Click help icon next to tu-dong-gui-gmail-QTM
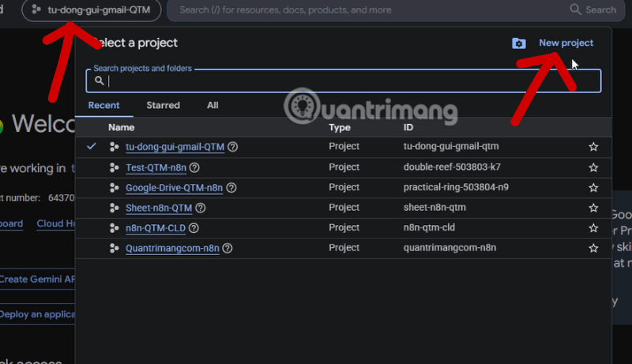The image size is (632, 364). pyautogui.click(x=232, y=147)
